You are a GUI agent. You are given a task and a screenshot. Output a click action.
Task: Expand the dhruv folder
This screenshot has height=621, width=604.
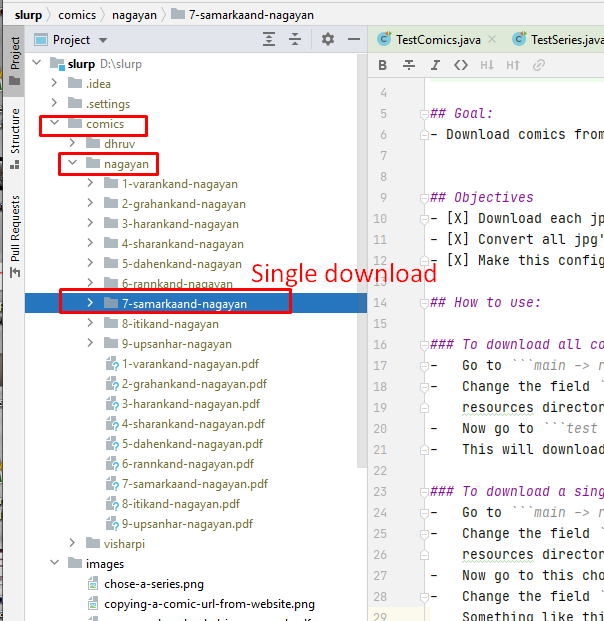pos(72,143)
